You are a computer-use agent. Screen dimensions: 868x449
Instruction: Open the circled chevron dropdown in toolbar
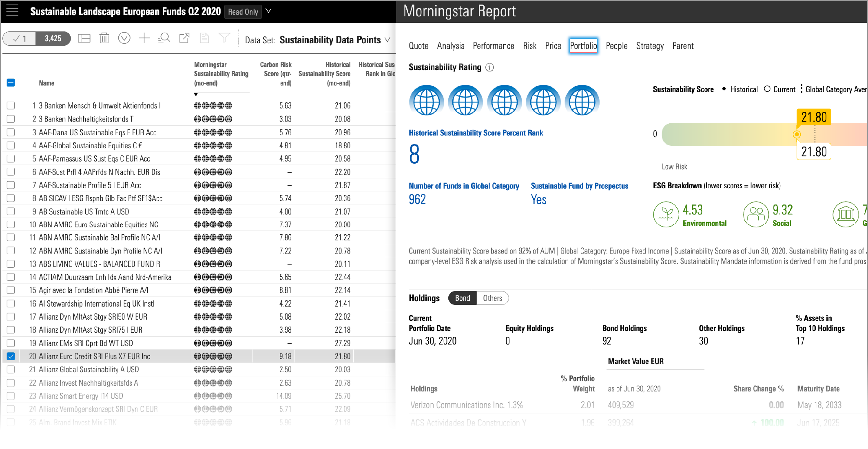click(124, 38)
